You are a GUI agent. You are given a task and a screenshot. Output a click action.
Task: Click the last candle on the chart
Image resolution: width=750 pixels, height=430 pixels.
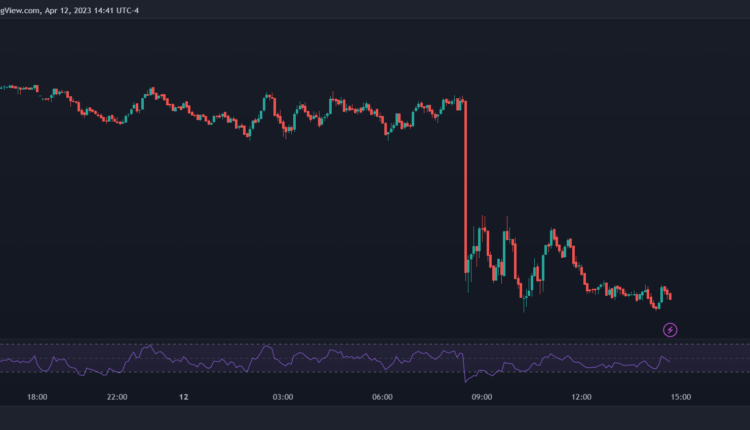pos(670,295)
